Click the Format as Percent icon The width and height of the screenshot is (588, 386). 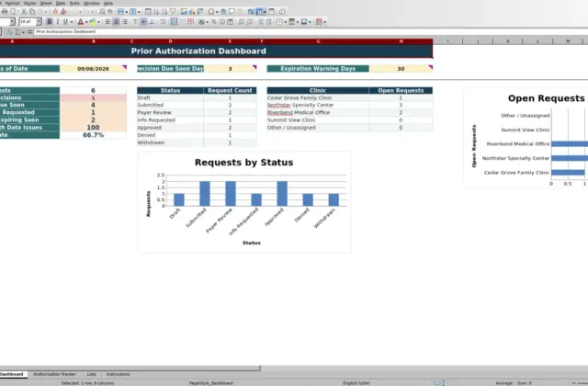214,22
